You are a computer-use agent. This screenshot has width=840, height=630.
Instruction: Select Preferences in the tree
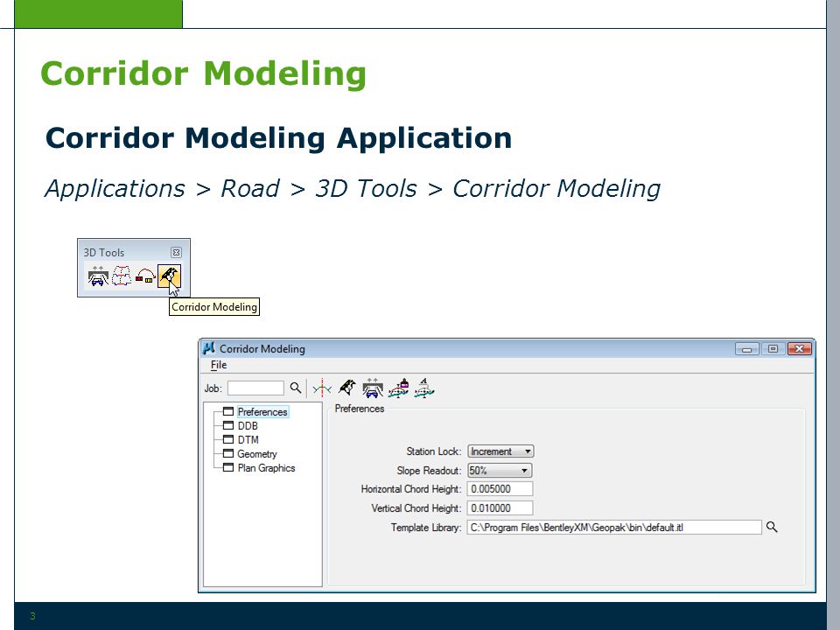click(x=262, y=411)
